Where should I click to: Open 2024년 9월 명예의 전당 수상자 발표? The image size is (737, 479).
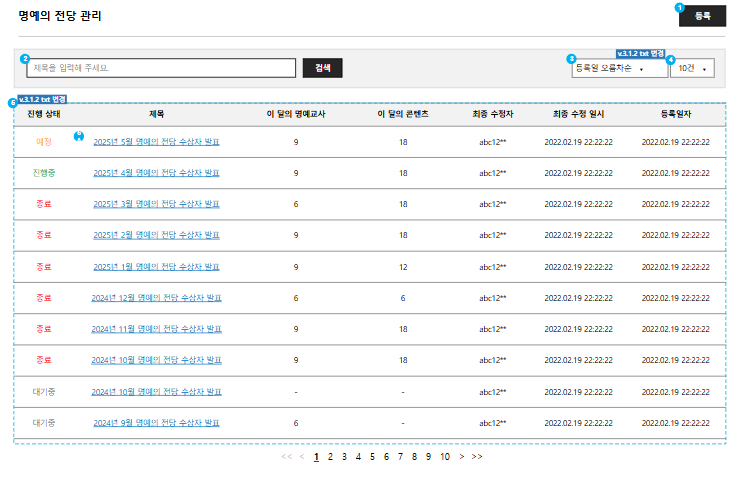[157, 423]
